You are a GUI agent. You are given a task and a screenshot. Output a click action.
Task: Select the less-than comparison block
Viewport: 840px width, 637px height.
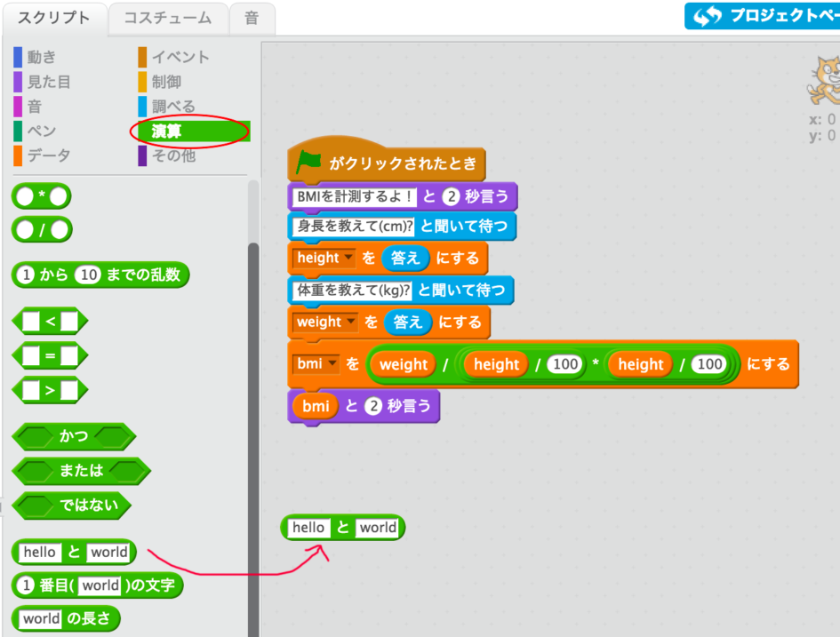click(x=50, y=321)
